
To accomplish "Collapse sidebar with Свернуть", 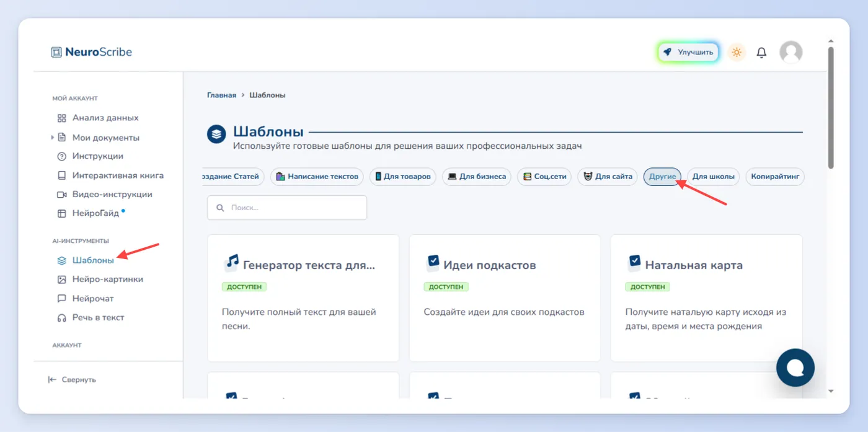I will [x=72, y=379].
